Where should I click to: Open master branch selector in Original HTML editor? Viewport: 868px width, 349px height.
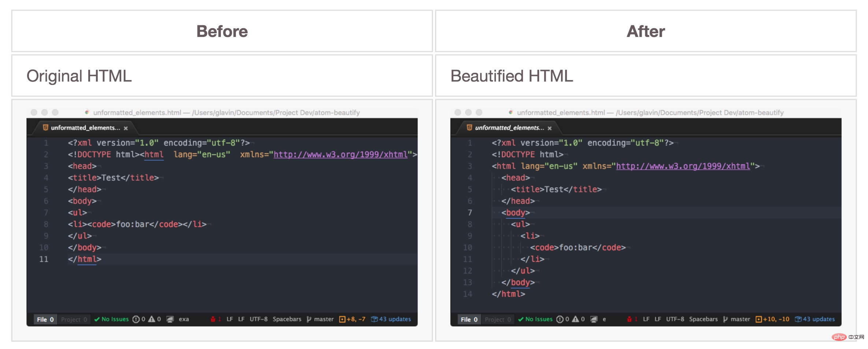323,319
